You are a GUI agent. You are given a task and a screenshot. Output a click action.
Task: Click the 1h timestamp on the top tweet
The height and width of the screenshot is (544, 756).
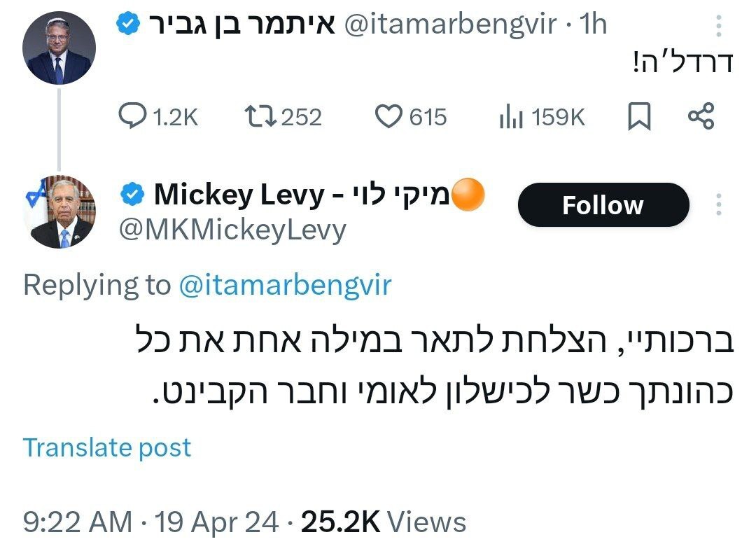pos(590,23)
